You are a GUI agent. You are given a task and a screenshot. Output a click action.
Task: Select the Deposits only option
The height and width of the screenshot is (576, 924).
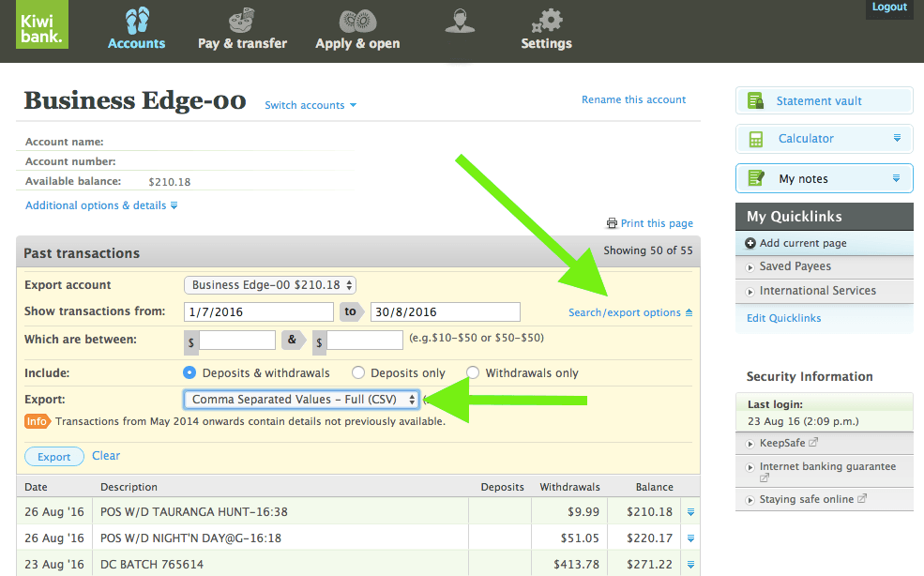[x=358, y=373]
